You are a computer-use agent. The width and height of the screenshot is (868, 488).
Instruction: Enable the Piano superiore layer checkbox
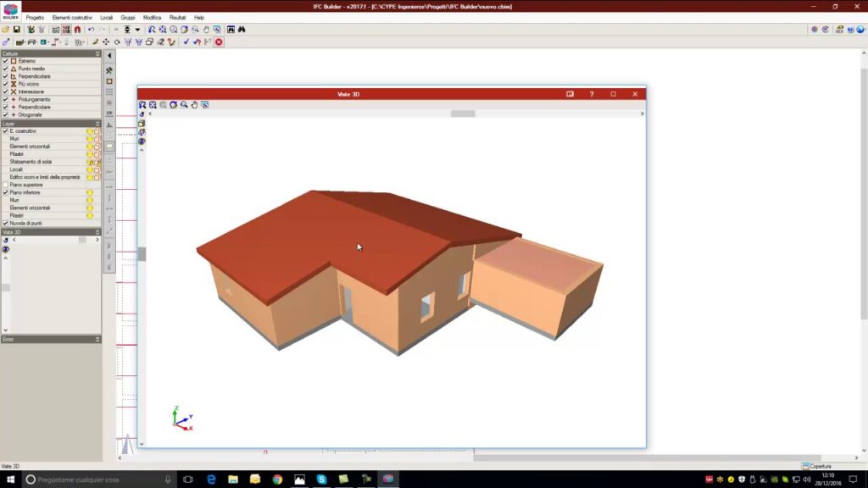[x=5, y=185]
